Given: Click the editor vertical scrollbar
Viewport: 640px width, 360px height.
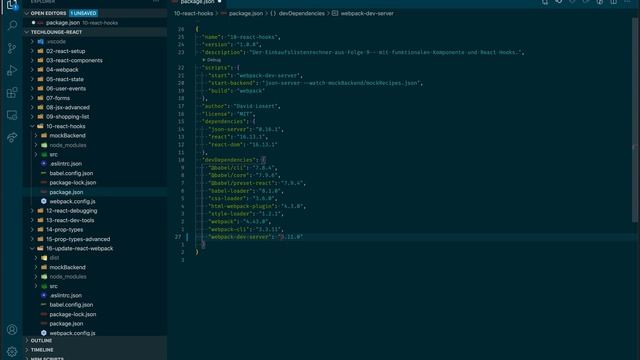Looking at the screenshot, I should click(x=634, y=120).
